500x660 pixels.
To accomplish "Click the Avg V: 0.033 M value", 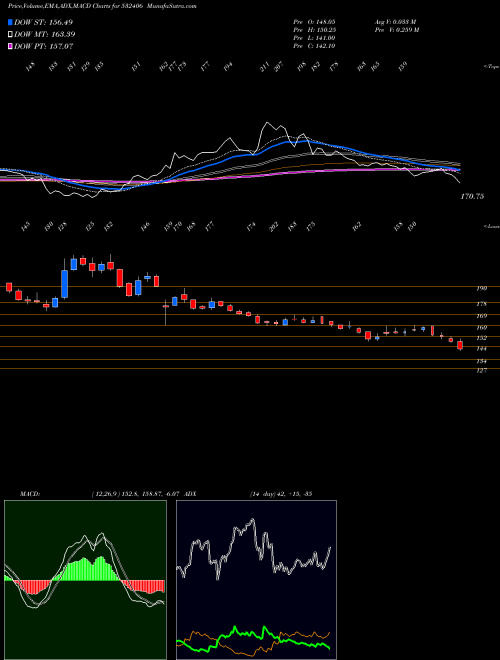I will click(x=396, y=22).
